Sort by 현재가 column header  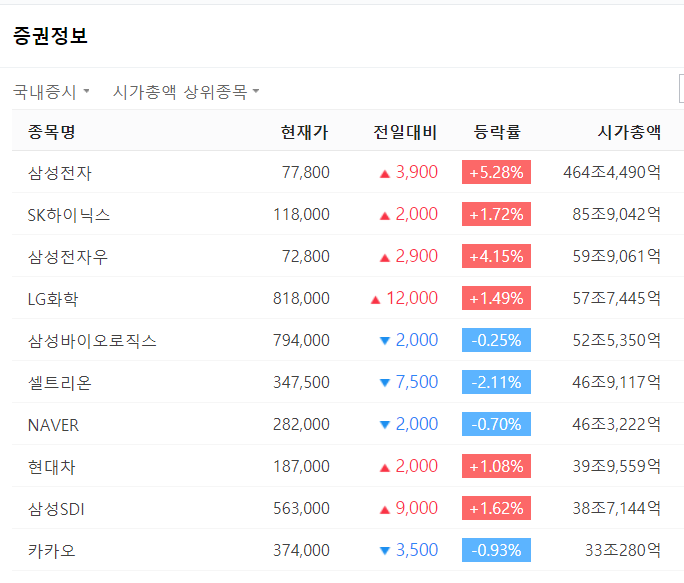pyautogui.click(x=304, y=131)
